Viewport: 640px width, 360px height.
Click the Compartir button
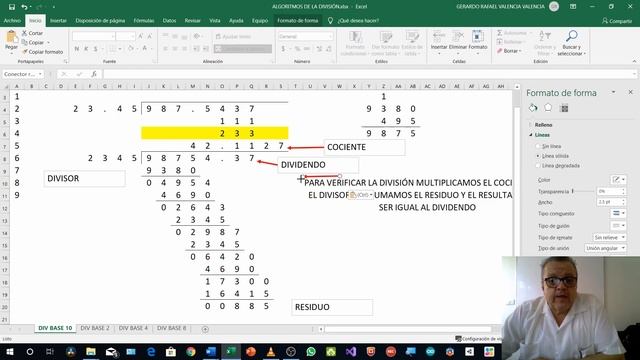pos(617,21)
